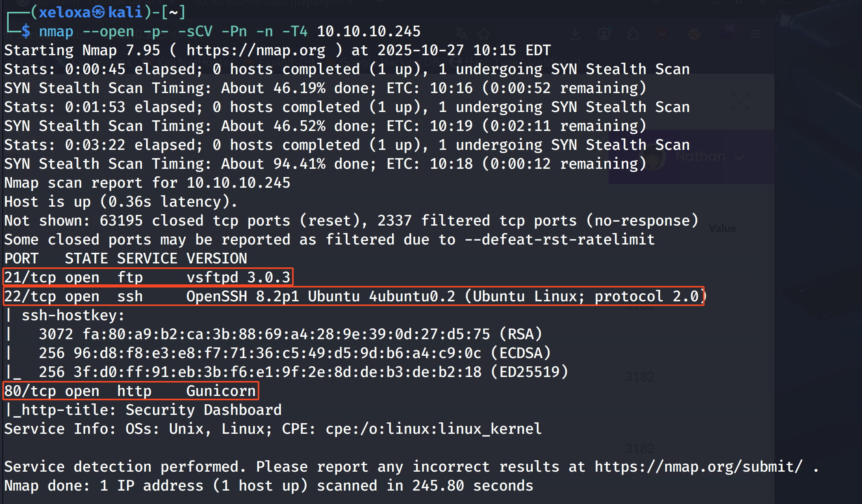Click the fullscreen expand arrows icon
The image size is (862, 504).
pos(740,102)
